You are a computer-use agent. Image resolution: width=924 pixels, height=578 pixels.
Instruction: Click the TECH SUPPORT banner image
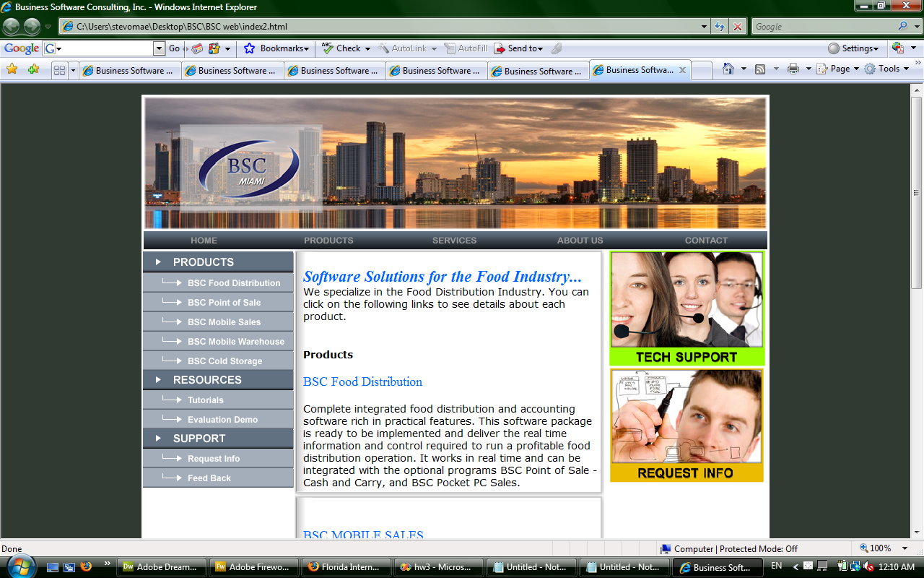(x=687, y=309)
